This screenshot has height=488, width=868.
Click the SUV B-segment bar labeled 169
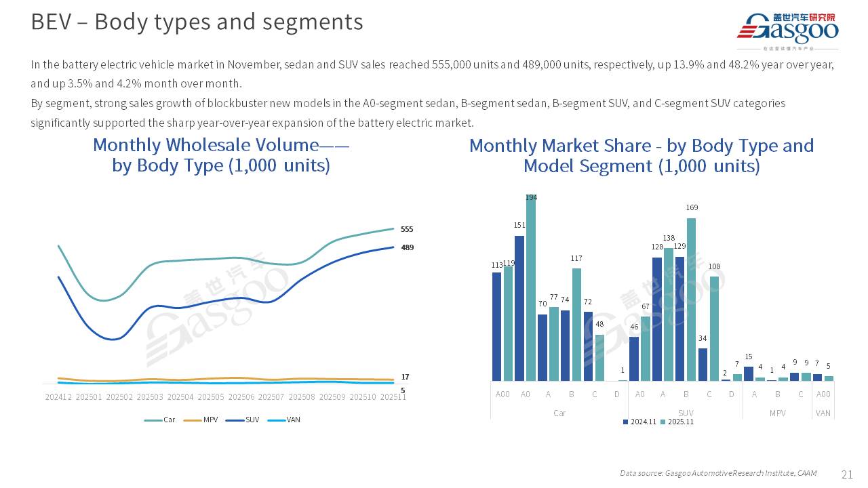pos(692,299)
